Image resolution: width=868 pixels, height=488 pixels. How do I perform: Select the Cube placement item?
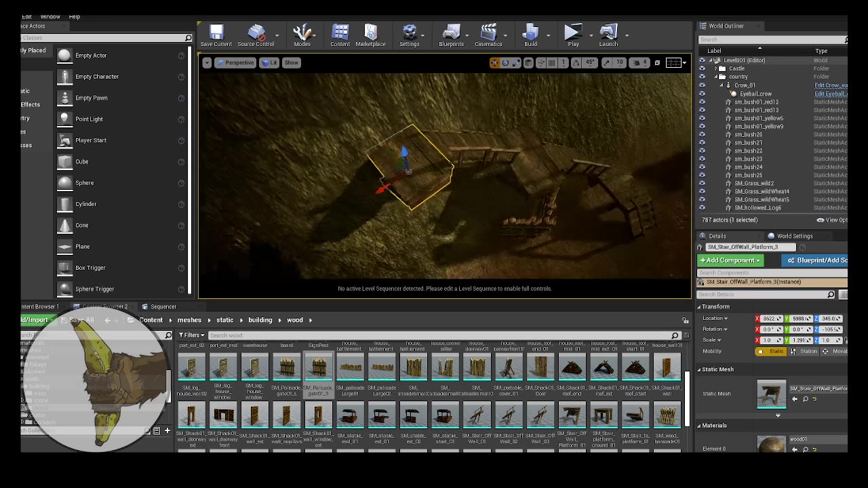tap(121, 161)
